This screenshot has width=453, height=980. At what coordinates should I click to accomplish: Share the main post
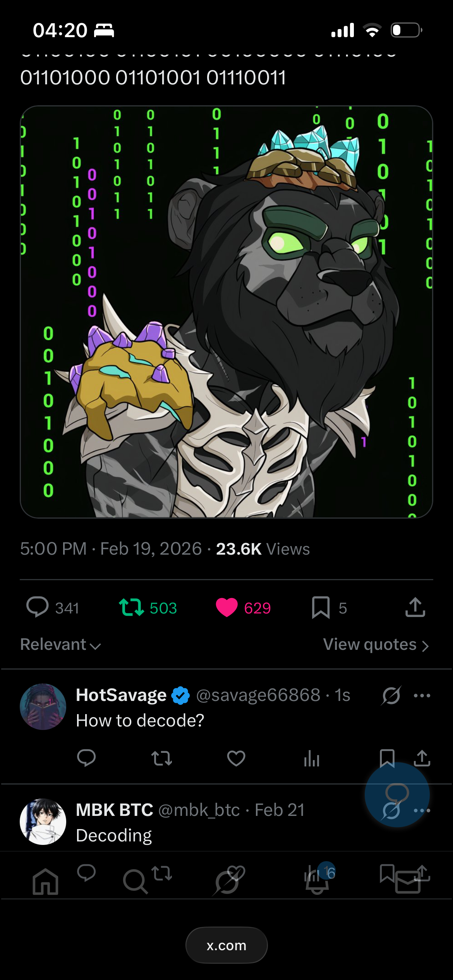[415, 607]
